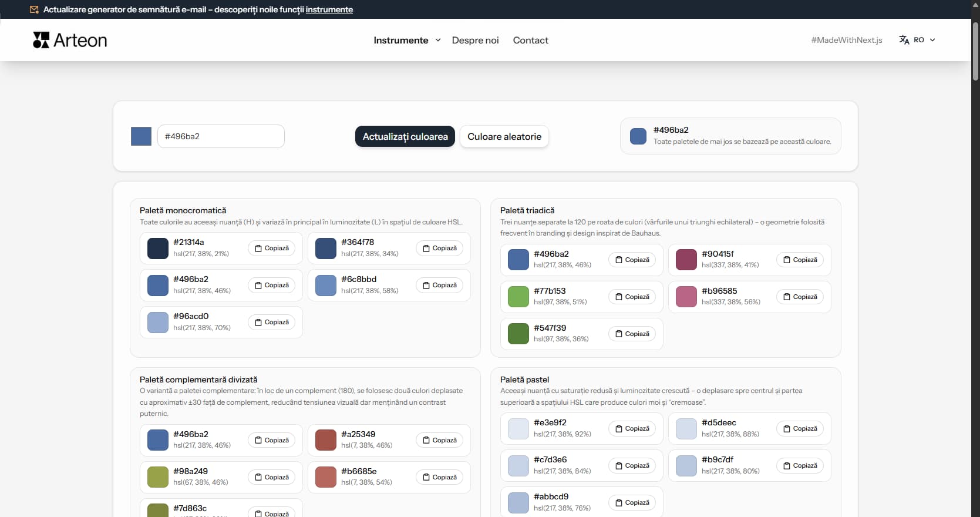
Task: Open the Despre noi page
Action: 475,40
